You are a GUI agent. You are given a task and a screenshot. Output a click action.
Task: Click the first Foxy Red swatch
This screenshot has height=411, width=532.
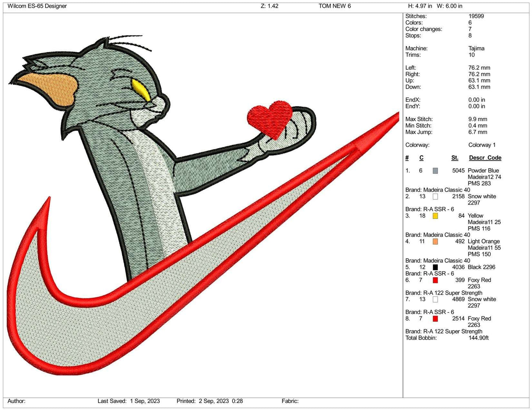tap(435, 280)
